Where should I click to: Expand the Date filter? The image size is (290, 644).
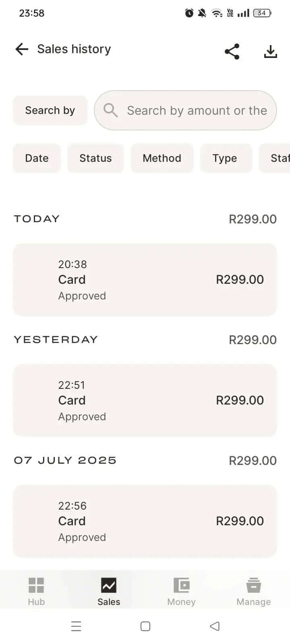pyautogui.click(x=37, y=158)
